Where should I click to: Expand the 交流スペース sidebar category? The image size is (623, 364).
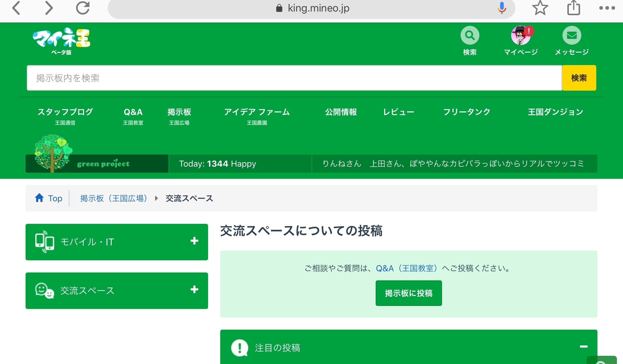click(194, 289)
